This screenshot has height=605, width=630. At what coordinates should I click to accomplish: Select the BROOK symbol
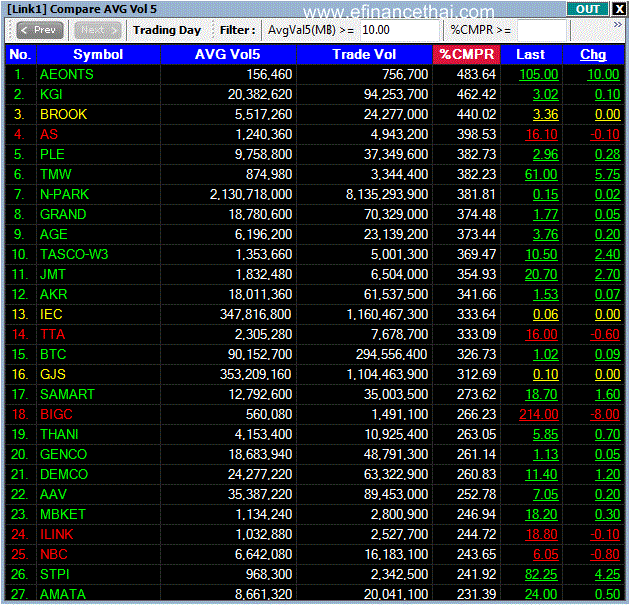pyautogui.click(x=63, y=114)
